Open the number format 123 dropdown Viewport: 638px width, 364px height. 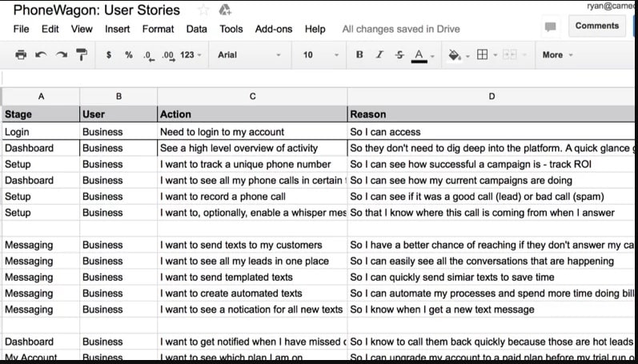point(191,55)
